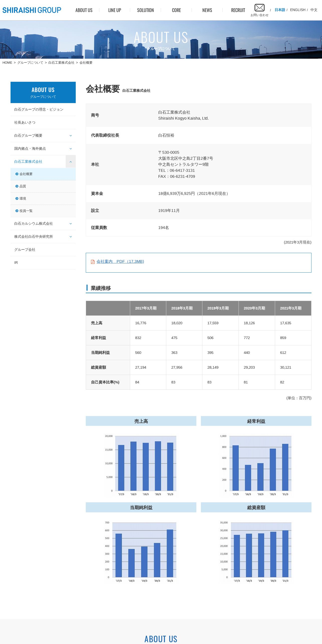Image resolution: width=322 pixels, height=644 pixels.
Task: Open 社長あいさつ sidebar link
Action: (43, 123)
